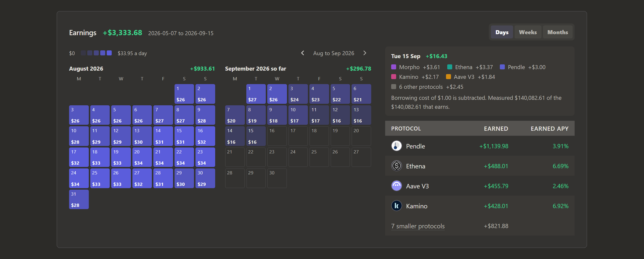The height and width of the screenshot is (259, 644).
Task: Sort by the EARNED APY column header
Action: click(x=549, y=128)
